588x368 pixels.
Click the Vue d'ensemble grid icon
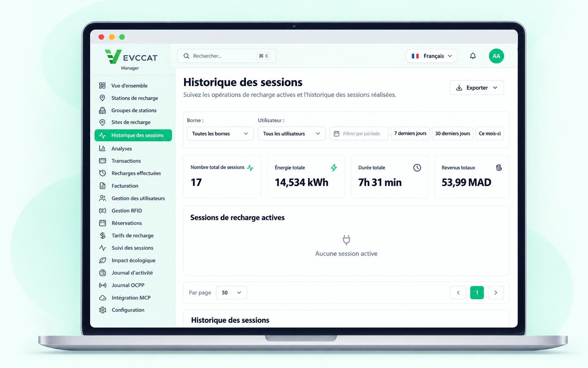coord(102,86)
